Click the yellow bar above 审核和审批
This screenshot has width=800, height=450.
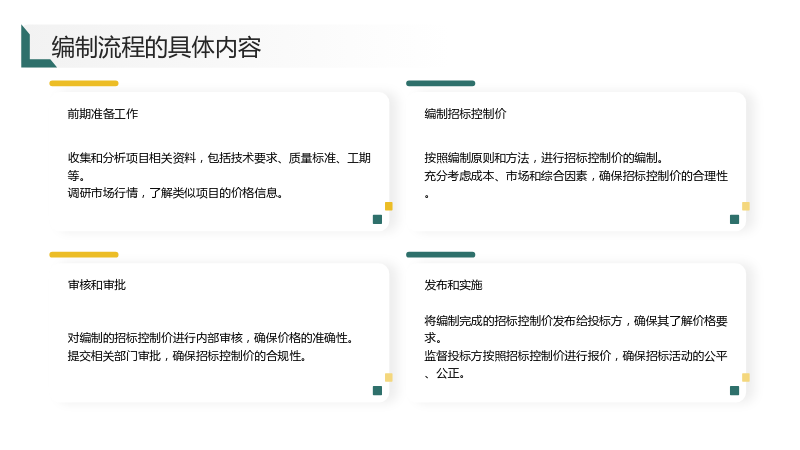coord(84,255)
